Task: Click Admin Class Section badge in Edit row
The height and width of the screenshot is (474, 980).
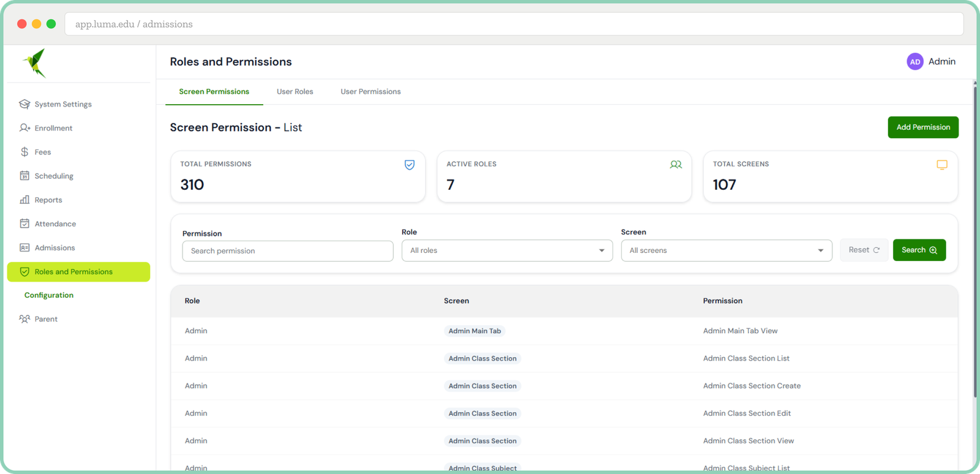Action: click(x=483, y=413)
